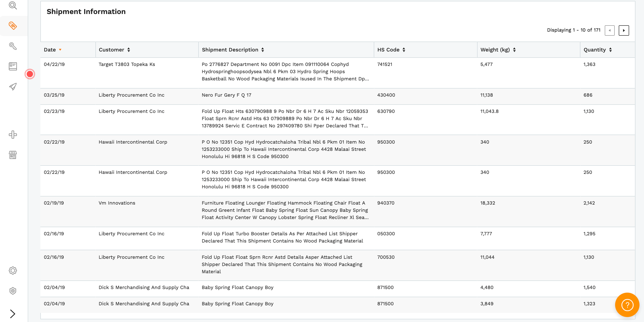The image size is (644, 322).
Task: Click the Fold Up Float Hts 630790988 description
Action: click(285, 119)
